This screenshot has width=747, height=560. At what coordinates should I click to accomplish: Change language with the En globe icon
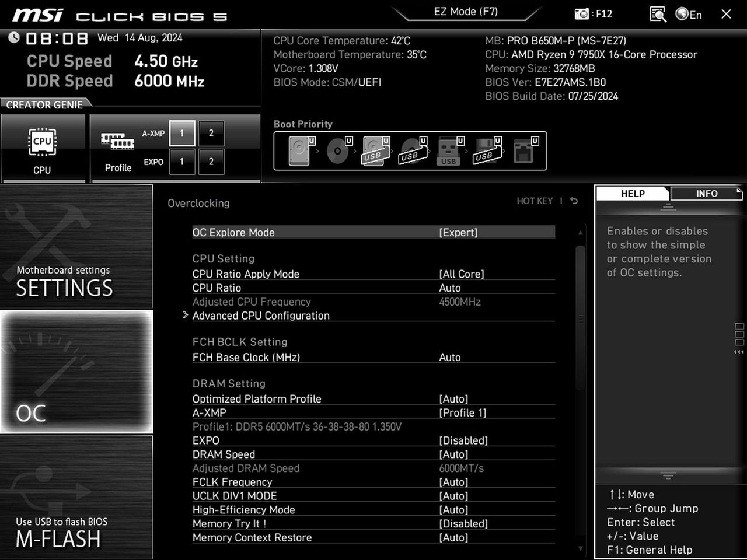coord(689,14)
